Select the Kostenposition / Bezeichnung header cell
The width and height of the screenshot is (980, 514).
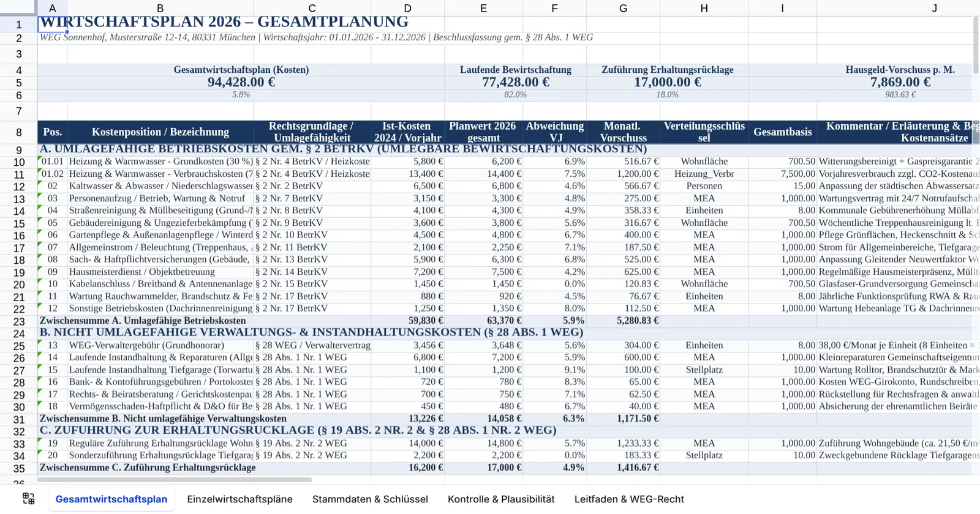click(x=160, y=132)
